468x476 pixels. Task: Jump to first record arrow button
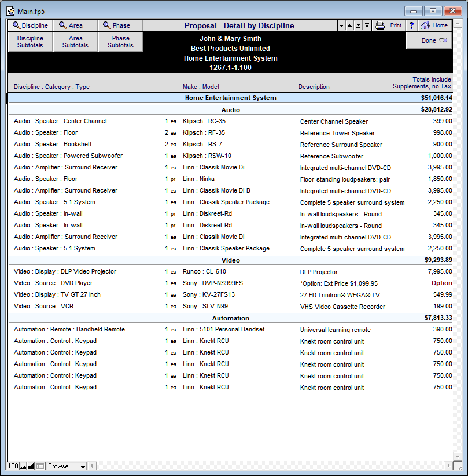(367, 26)
